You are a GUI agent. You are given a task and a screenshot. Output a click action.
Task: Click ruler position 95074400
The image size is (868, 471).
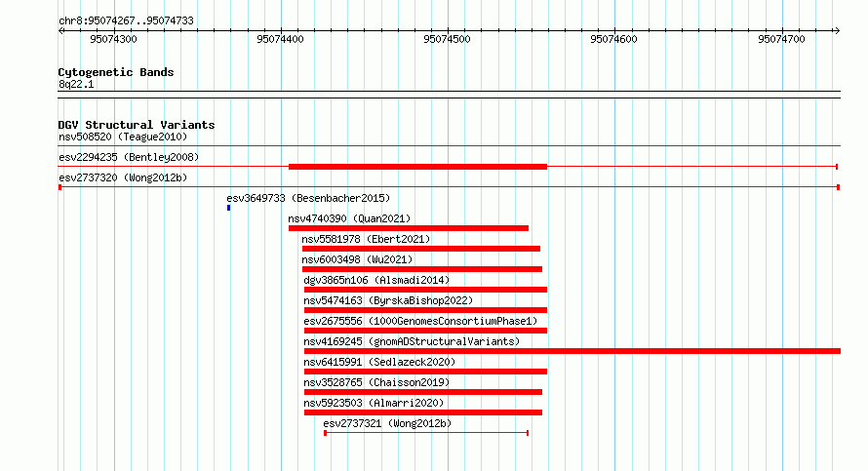280,39
